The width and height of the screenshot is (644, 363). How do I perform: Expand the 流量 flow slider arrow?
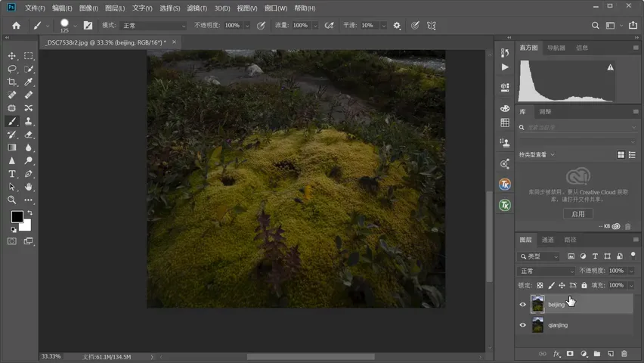tap(315, 26)
